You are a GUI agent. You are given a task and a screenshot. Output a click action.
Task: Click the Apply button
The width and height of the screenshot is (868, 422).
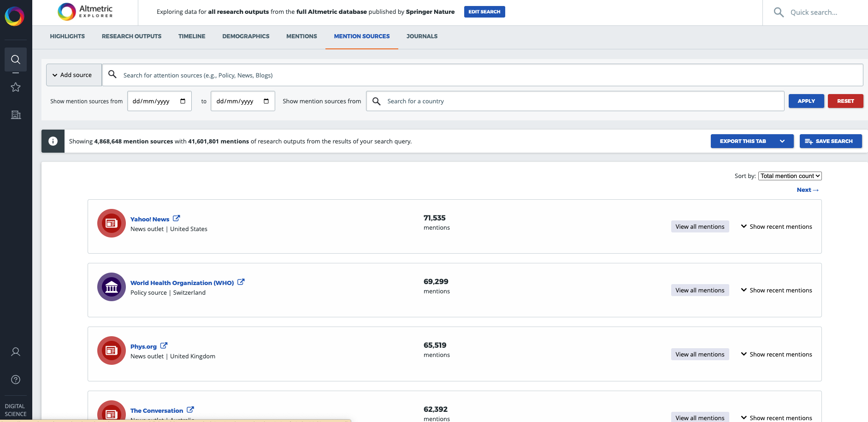coord(806,101)
